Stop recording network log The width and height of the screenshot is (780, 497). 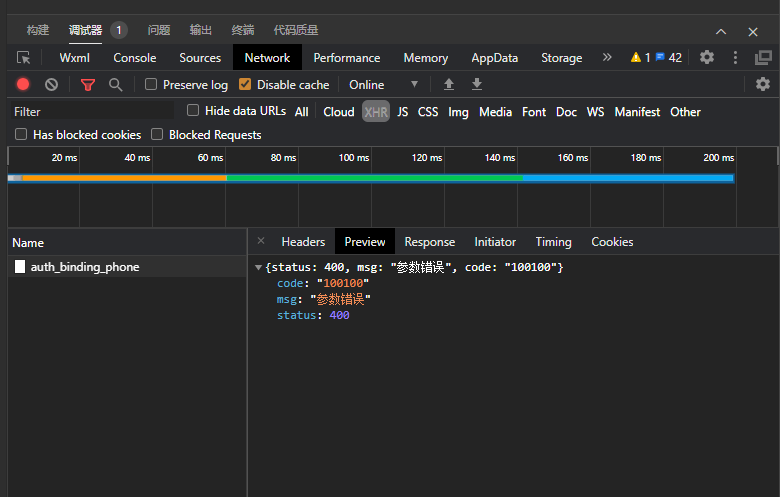[x=23, y=85]
